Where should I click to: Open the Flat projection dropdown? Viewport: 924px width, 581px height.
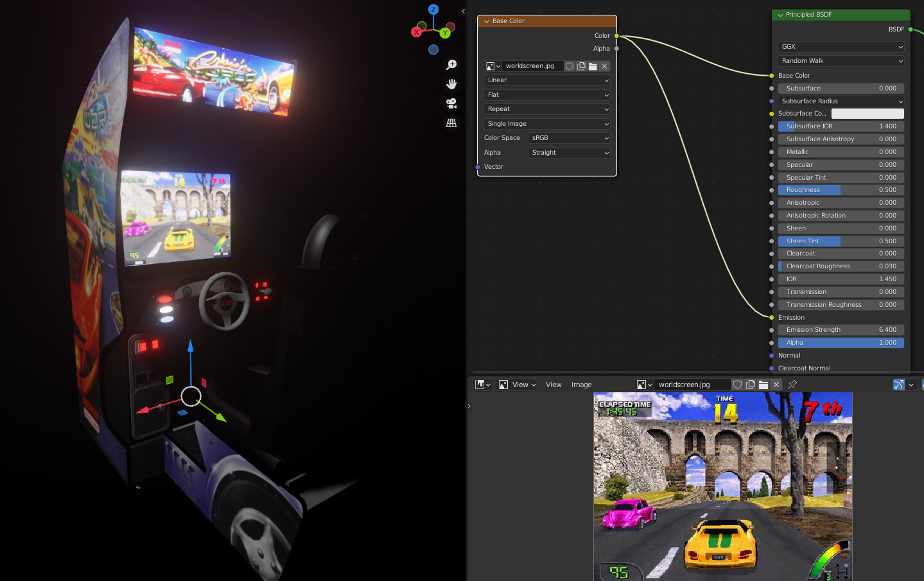point(546,94)
